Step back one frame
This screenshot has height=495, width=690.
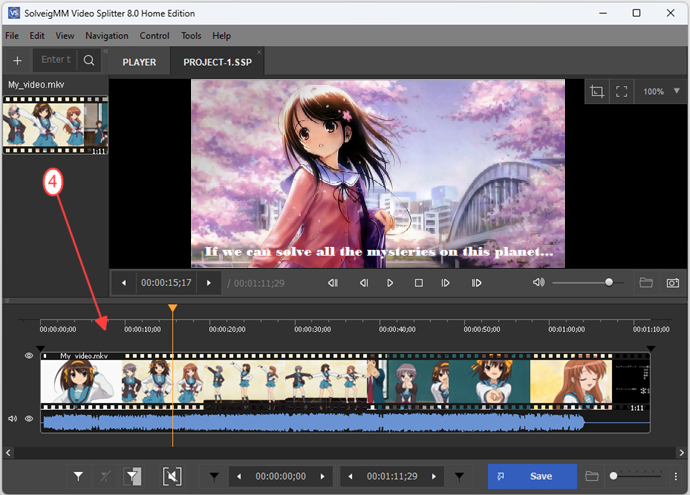[x=364, y=283]
